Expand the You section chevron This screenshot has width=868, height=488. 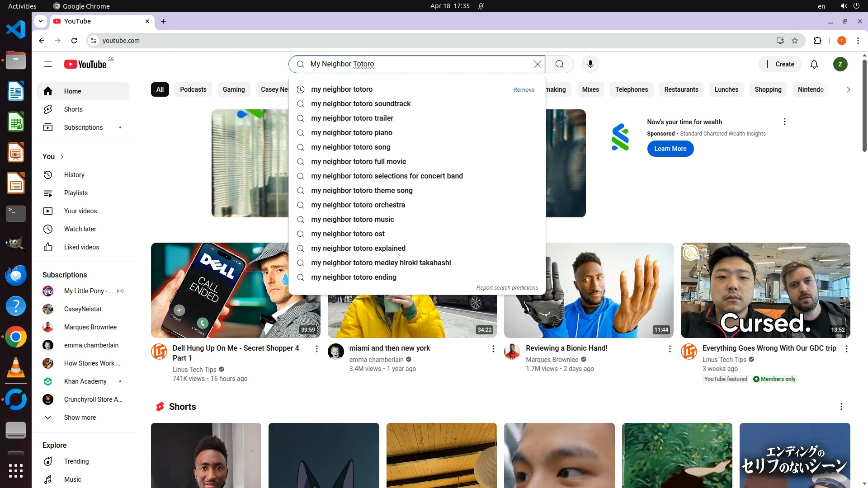coord(62,157)
